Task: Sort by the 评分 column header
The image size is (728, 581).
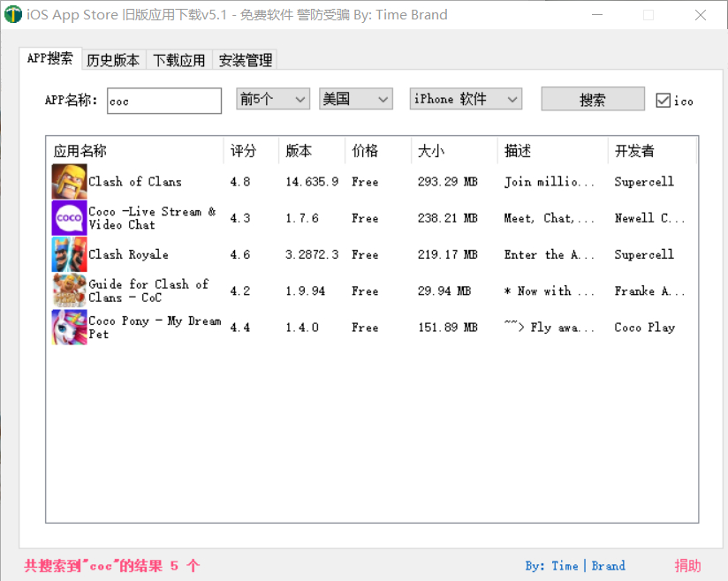Action: [x=251, y=151]
